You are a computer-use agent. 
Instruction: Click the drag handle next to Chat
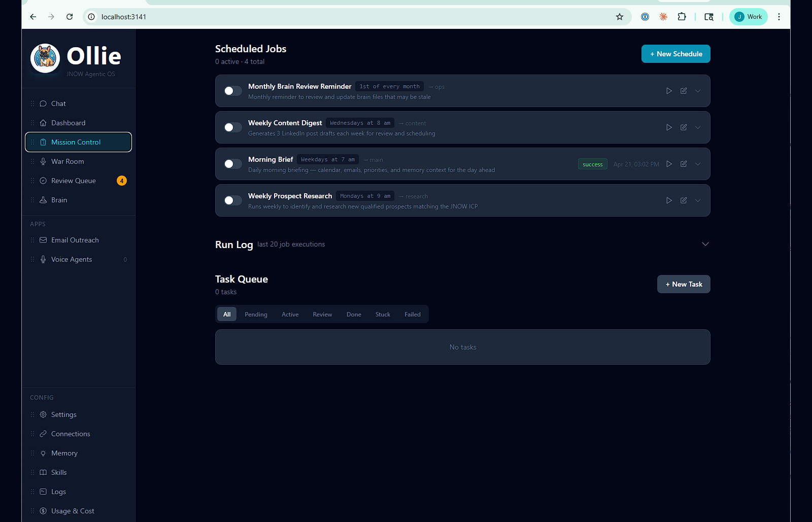32,103
